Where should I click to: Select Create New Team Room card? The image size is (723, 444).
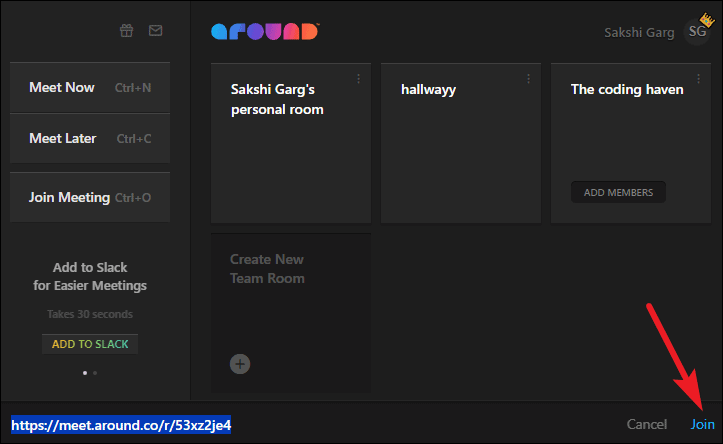[291, 313]
